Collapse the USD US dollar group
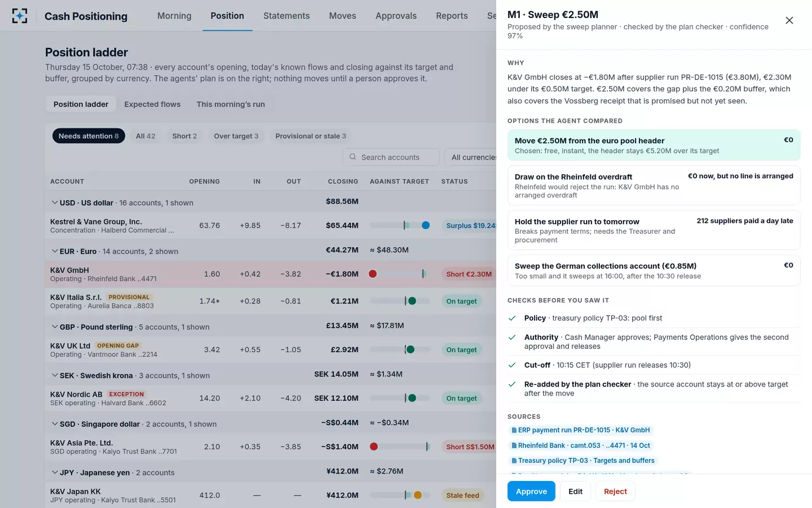The width and height of the screenshot is (812, 508). click(55, 203)
